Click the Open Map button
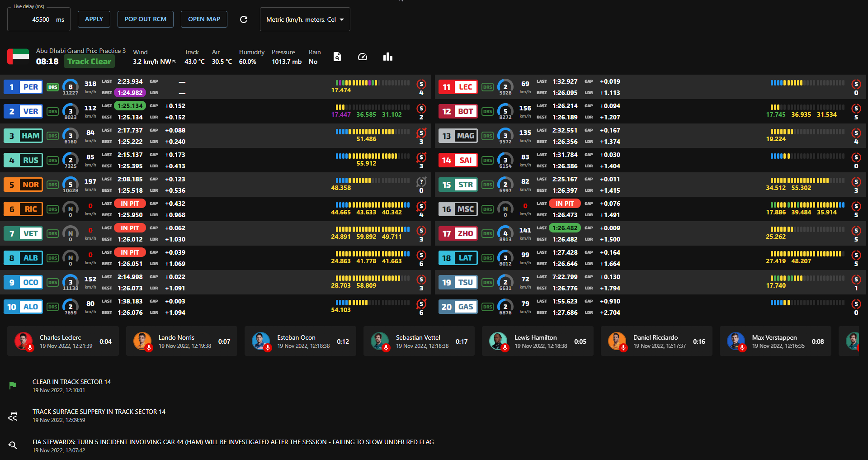Viewport: 868px width, 460px height. [x=204, y=19]
